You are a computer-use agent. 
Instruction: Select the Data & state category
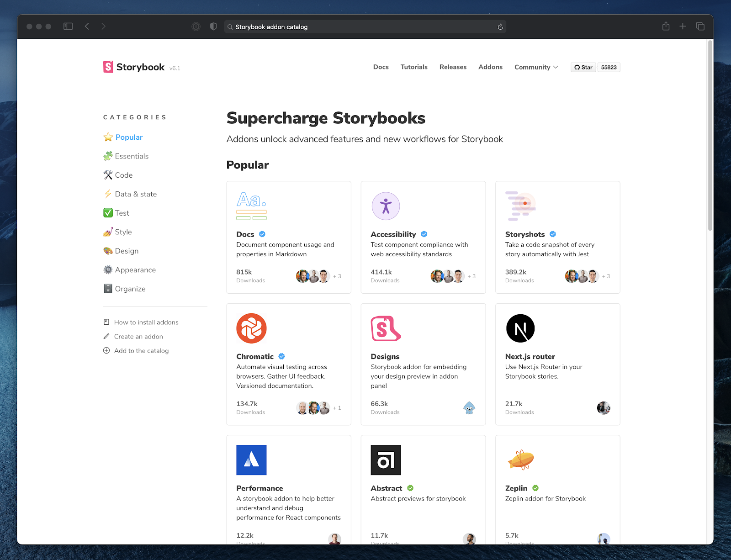click(130, 194)
